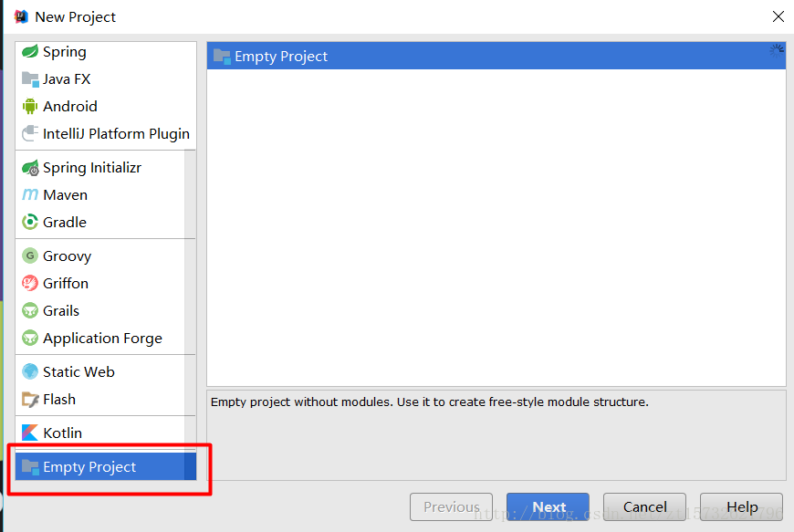Click the Maven m icon

point(30,195)
